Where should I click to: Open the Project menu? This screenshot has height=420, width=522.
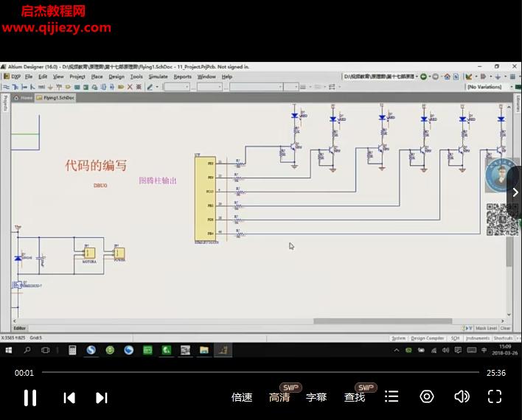pos(77,77)
